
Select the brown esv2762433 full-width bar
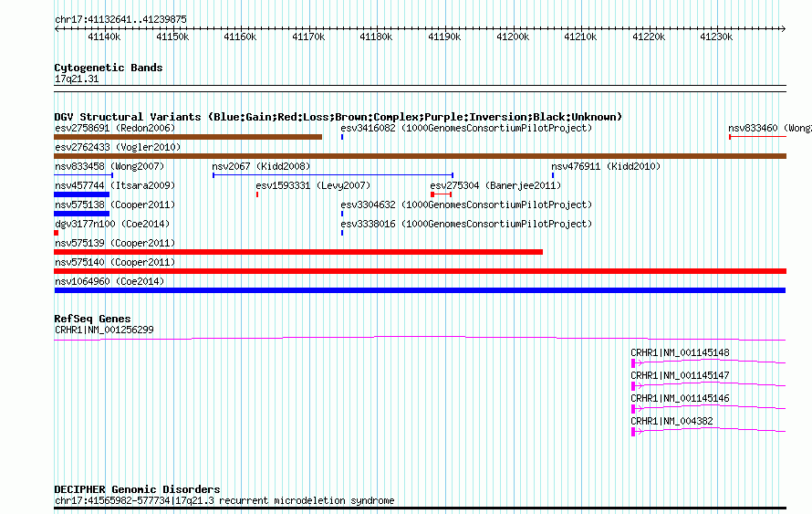pyautogui.click(x=420, y=156)
